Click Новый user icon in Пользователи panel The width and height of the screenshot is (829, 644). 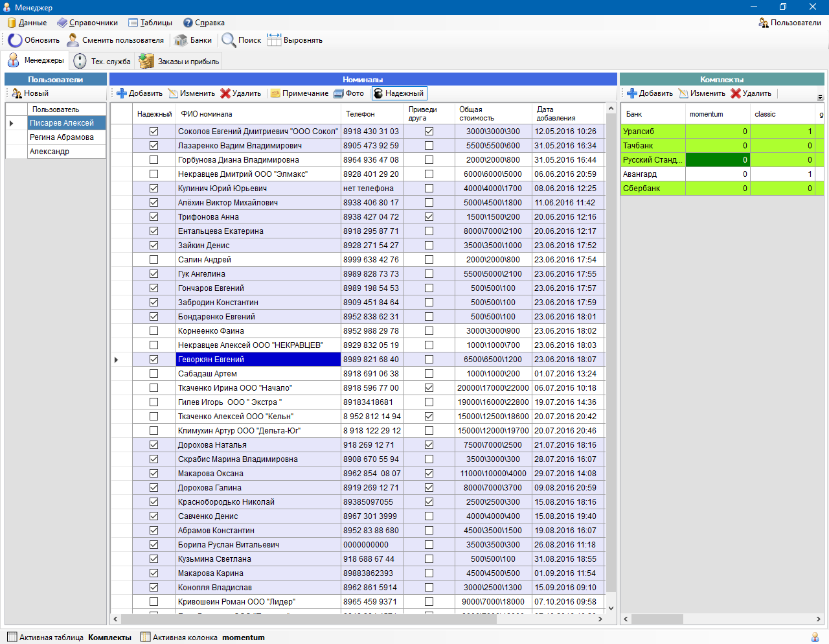click(x=17, y=93)
